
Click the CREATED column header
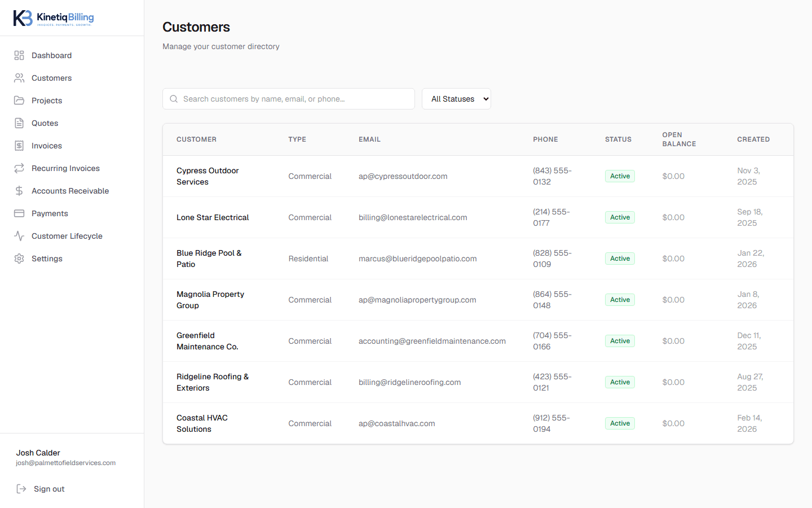[753, 139]
